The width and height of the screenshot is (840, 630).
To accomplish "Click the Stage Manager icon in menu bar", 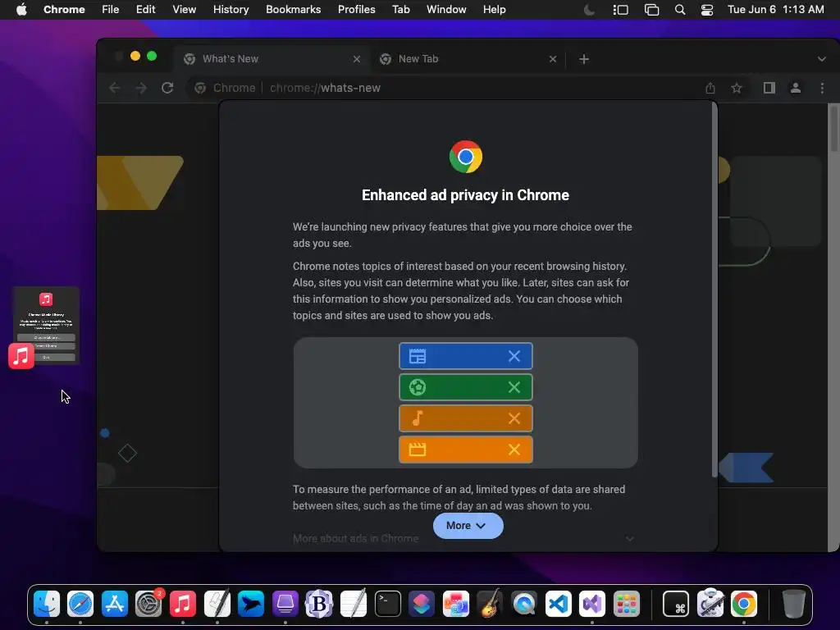I will pyautogui.click(x=620, y=10).
